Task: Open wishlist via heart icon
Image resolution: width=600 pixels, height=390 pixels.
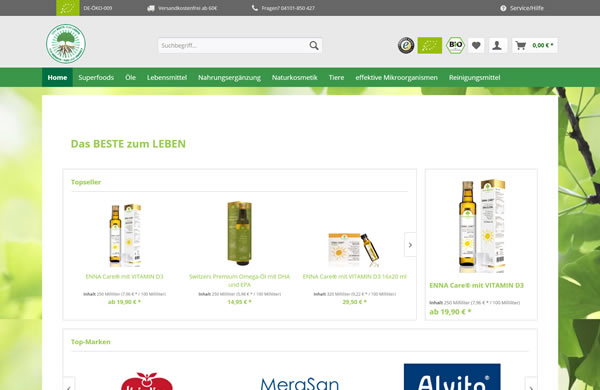Action: point(476,46)
